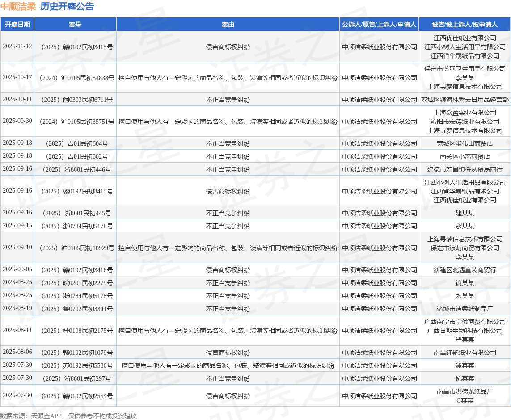Click defendant 广西南宁市宁俊商贸有限公司
Image resolution: width=511 pixels, height=420 pixels.
(465, 322)
